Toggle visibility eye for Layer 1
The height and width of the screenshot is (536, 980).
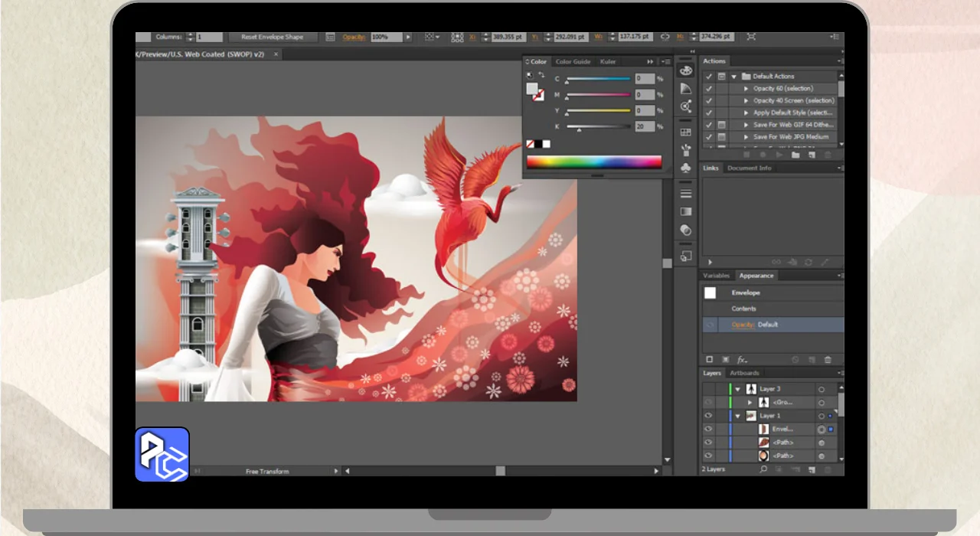pyautogui.click(x=708, y=416)
